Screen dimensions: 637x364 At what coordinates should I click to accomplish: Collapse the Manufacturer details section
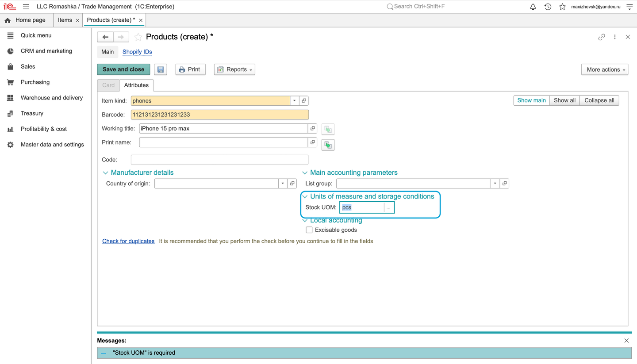click(x=105, y=173)
